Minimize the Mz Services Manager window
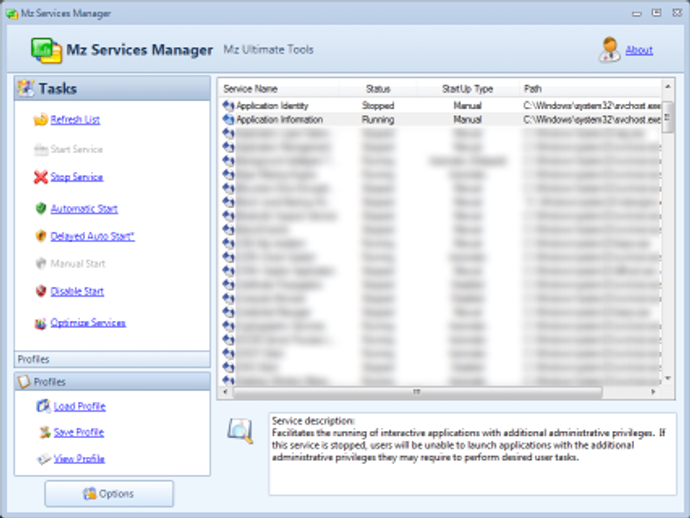 tap(636, 14)
